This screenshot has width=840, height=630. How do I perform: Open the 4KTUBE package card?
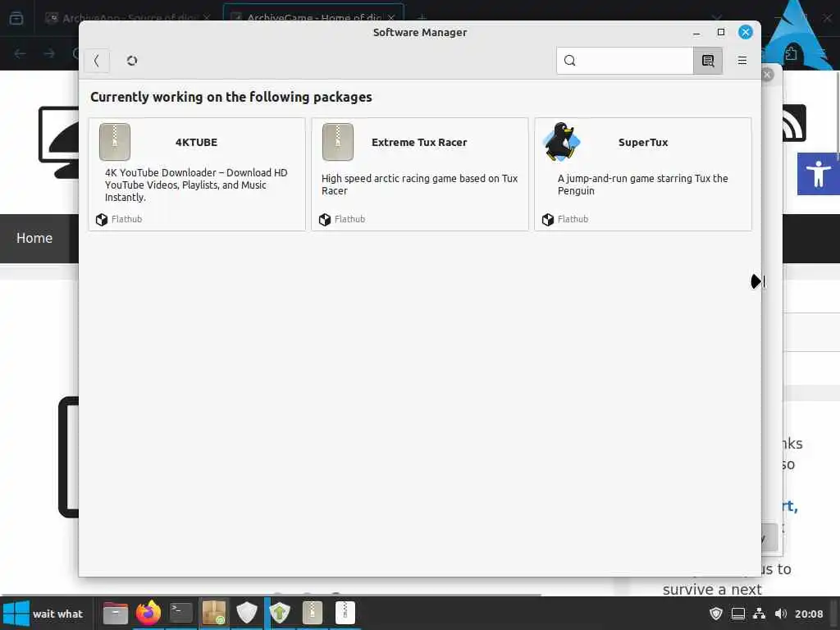coord(197,174)
